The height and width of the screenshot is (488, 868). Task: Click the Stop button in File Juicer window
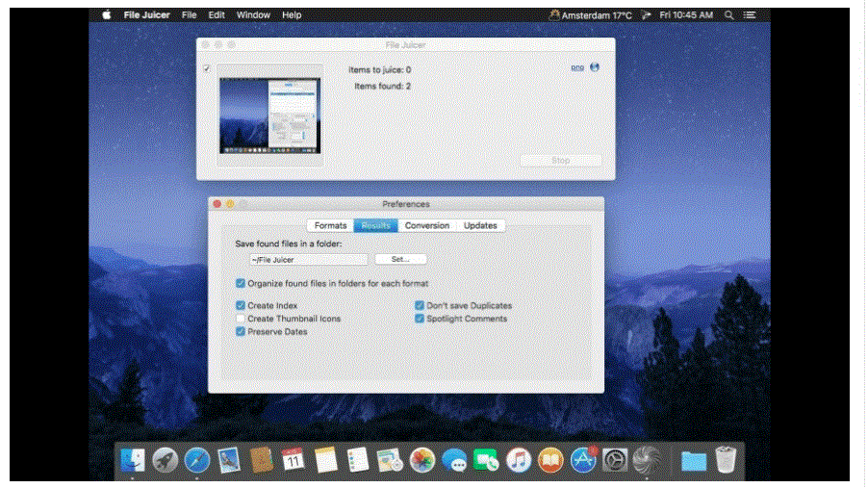point(560,160)
